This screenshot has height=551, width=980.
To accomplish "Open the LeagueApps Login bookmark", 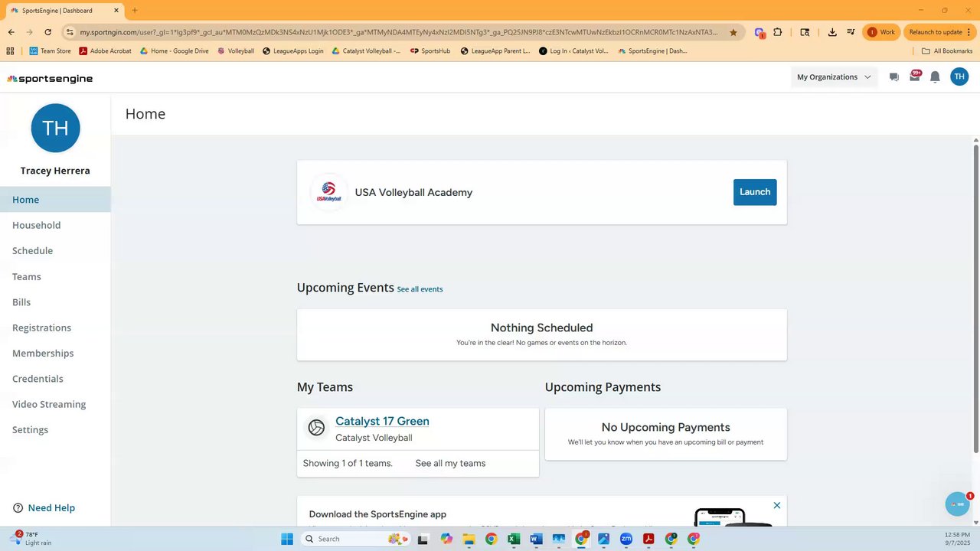I will 292,51.
